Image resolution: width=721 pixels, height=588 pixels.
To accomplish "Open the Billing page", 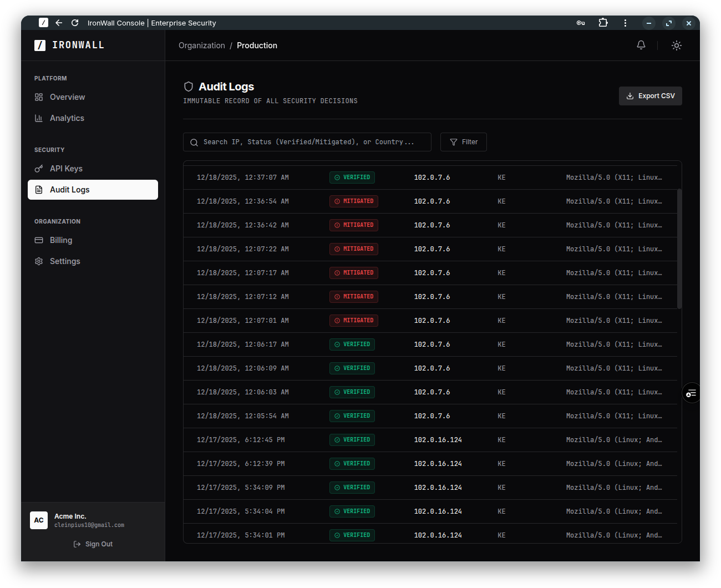I will pos(60,240).
